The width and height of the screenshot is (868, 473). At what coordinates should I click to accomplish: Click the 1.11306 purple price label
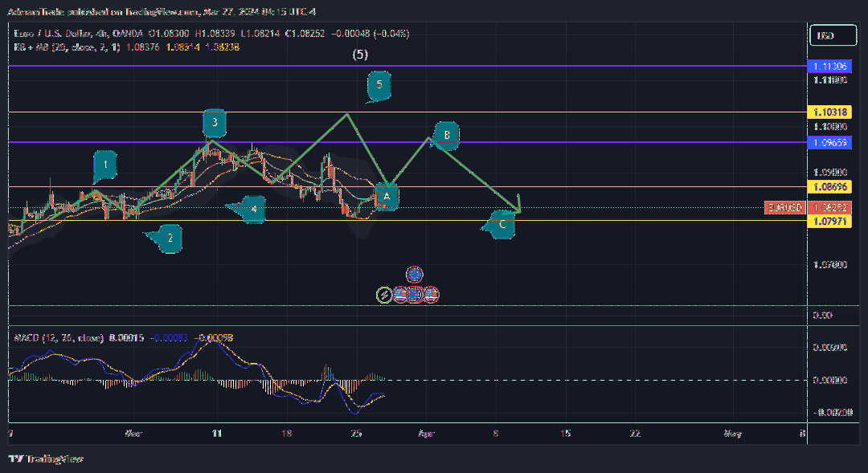pos(829,67)
